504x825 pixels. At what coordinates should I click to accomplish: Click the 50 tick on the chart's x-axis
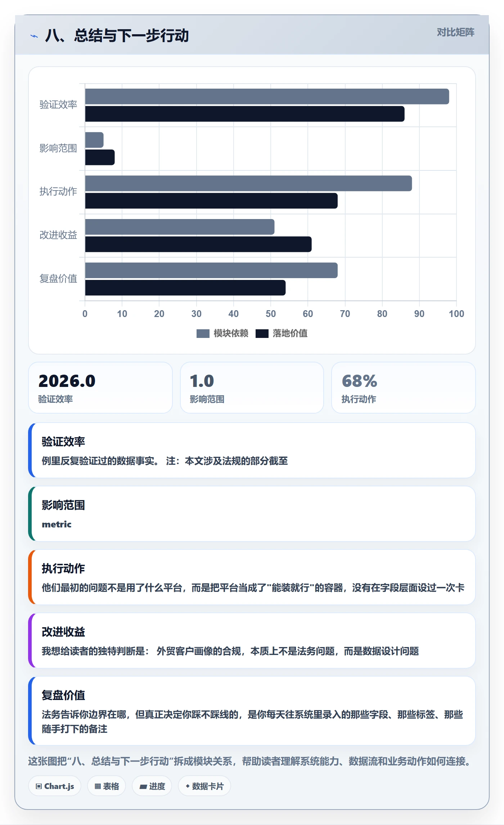pyautogui.click(x=271, y=314)
